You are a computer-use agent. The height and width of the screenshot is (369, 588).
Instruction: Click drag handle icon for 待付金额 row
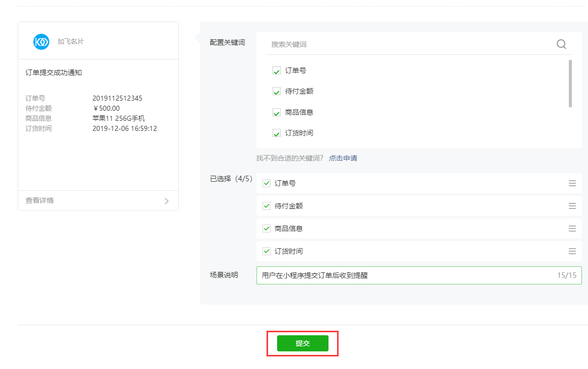click(x=572, y=206)
